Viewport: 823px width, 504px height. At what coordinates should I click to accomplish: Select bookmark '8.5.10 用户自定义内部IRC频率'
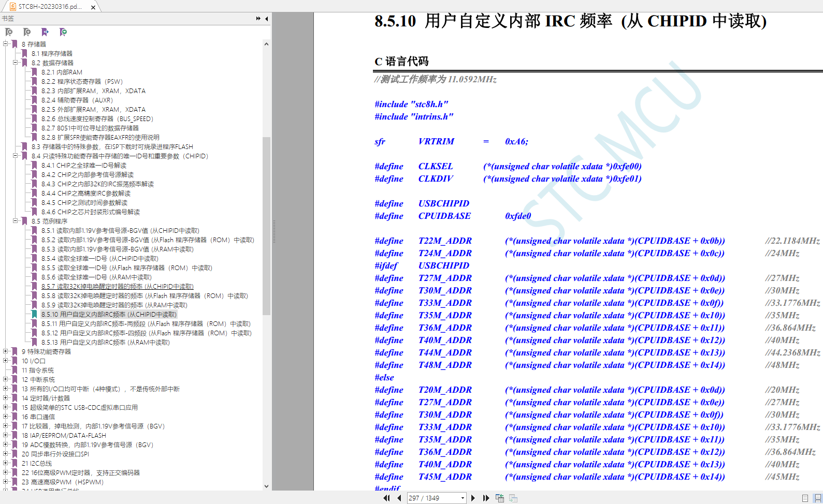pyautogui.click(x=109, y=314)
